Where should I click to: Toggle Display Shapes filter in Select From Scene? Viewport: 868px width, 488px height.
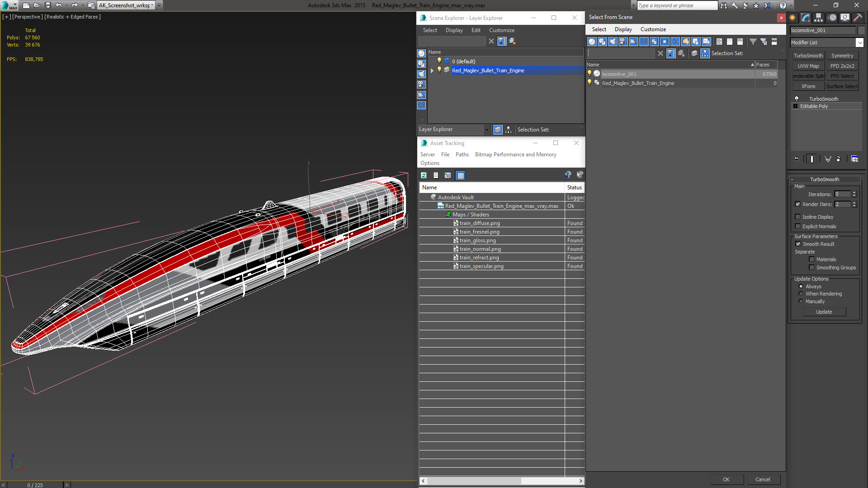coord(602,42)
